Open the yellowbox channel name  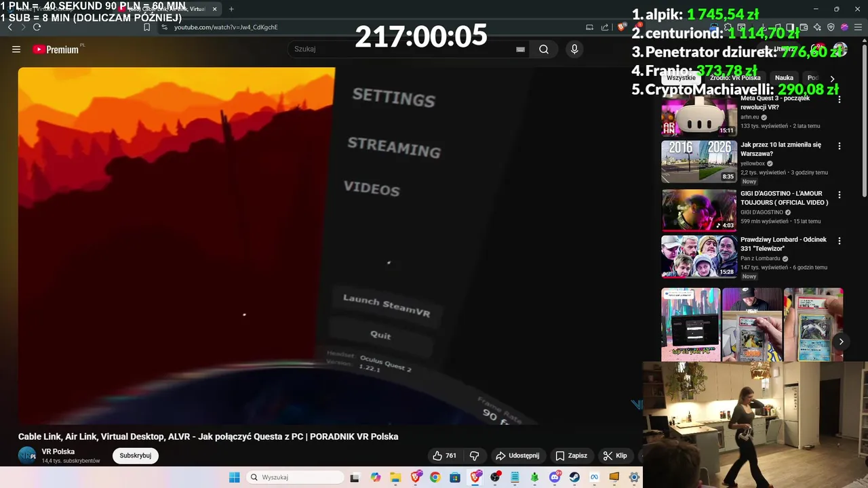coord(753,163)
